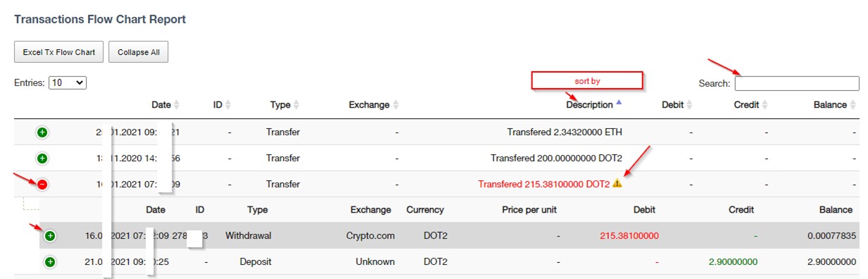Click the Description column header

coord(589,105)
